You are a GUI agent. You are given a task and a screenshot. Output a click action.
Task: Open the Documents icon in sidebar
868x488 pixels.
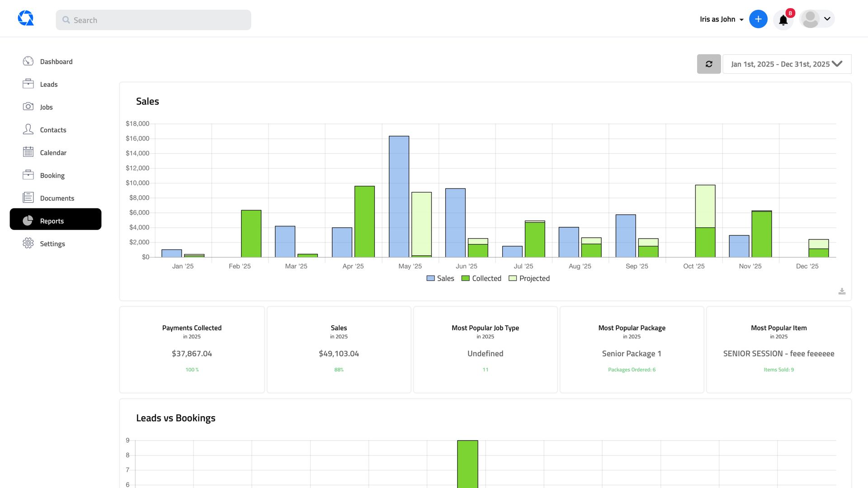pyautogui.click(x=28, y=197)
